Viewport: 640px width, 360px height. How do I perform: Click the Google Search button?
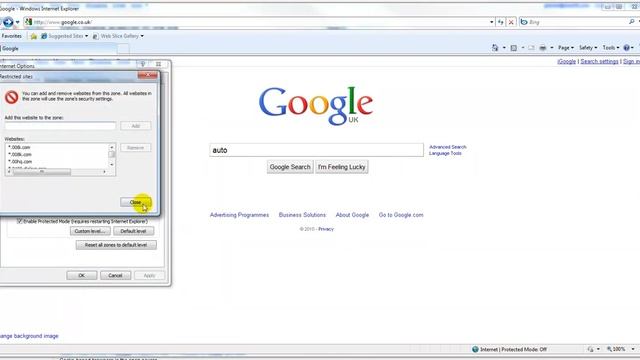290,167
